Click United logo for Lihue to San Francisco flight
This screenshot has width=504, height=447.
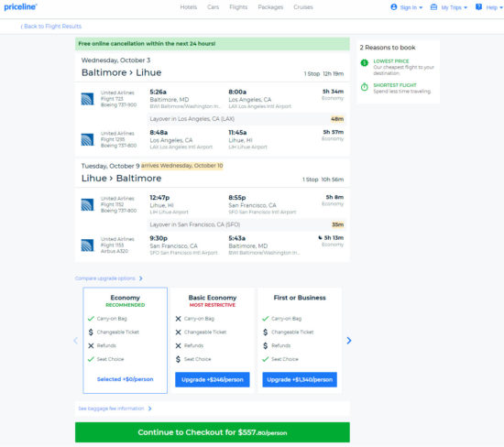coord(87,204)
